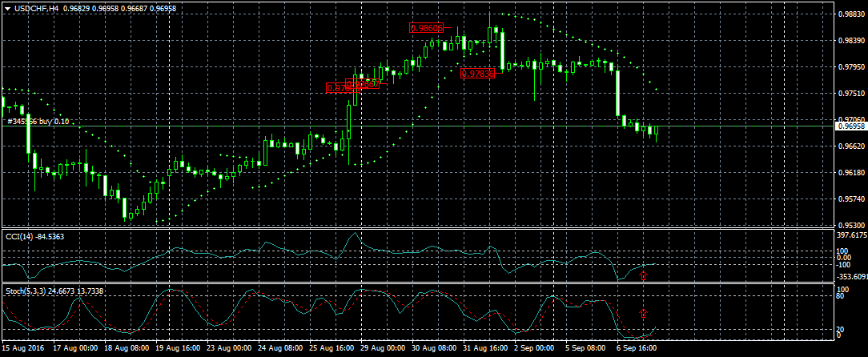Screen dimensions: 868x357
Task: Click 397.6175 on the CCI scale
Action: point(852,235)
